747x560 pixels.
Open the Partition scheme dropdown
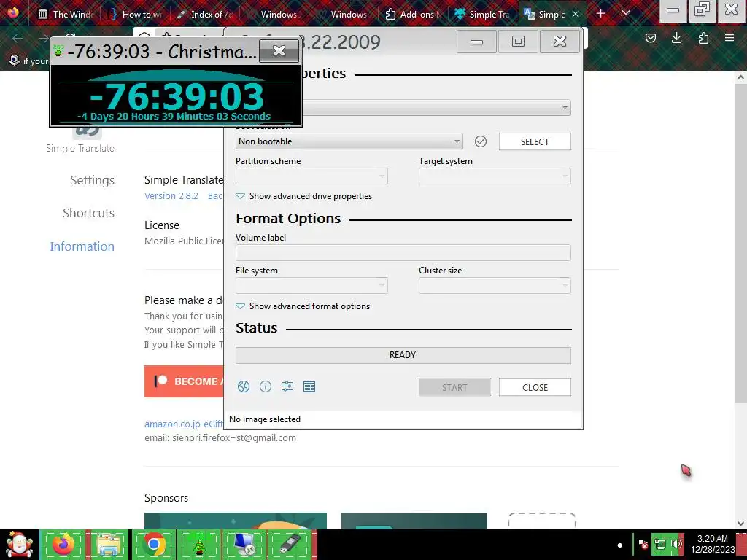pyautogui.click(x=311, y=176)
